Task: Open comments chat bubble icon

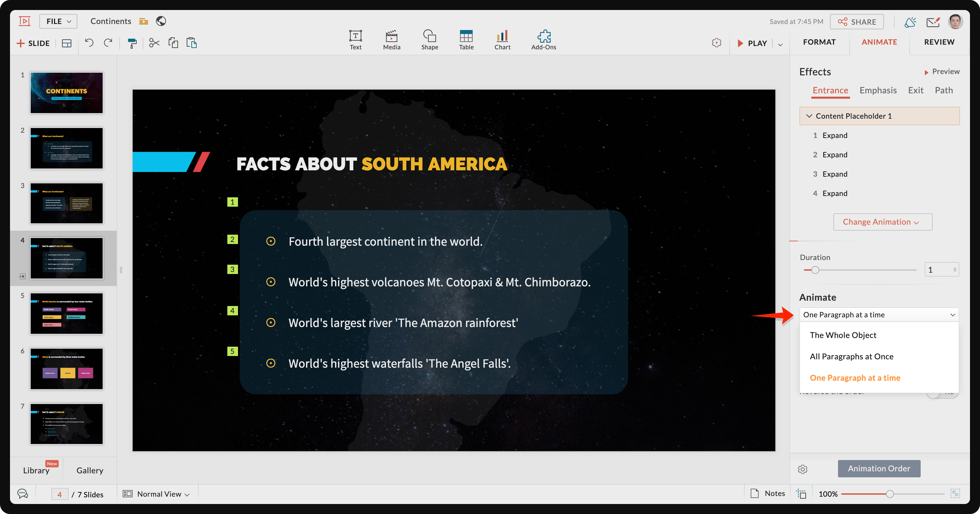Action: (x=22, y=494)
